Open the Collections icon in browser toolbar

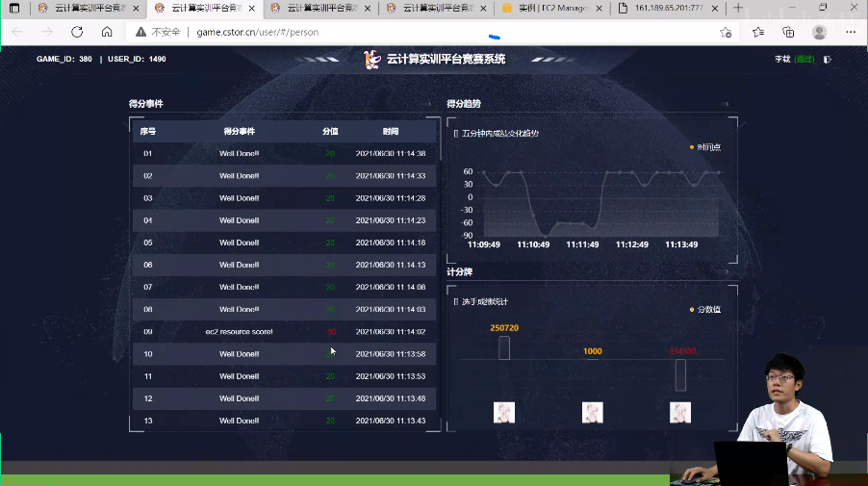788,32
